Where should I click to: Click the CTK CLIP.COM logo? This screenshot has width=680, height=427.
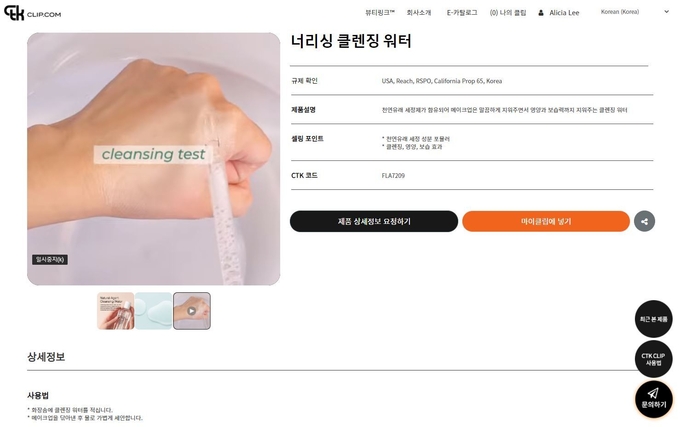coord(33,13)
